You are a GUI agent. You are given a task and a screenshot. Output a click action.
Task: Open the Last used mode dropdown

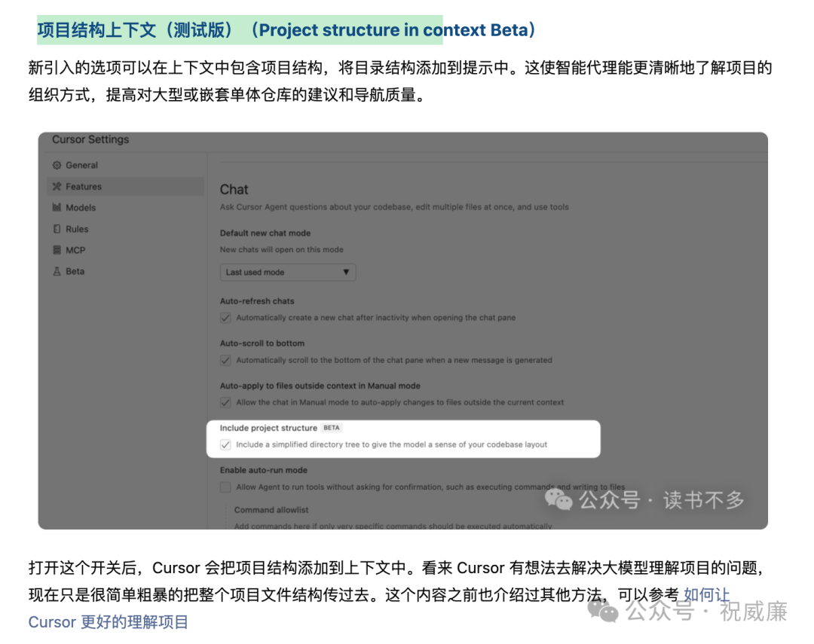click(288, 272)
